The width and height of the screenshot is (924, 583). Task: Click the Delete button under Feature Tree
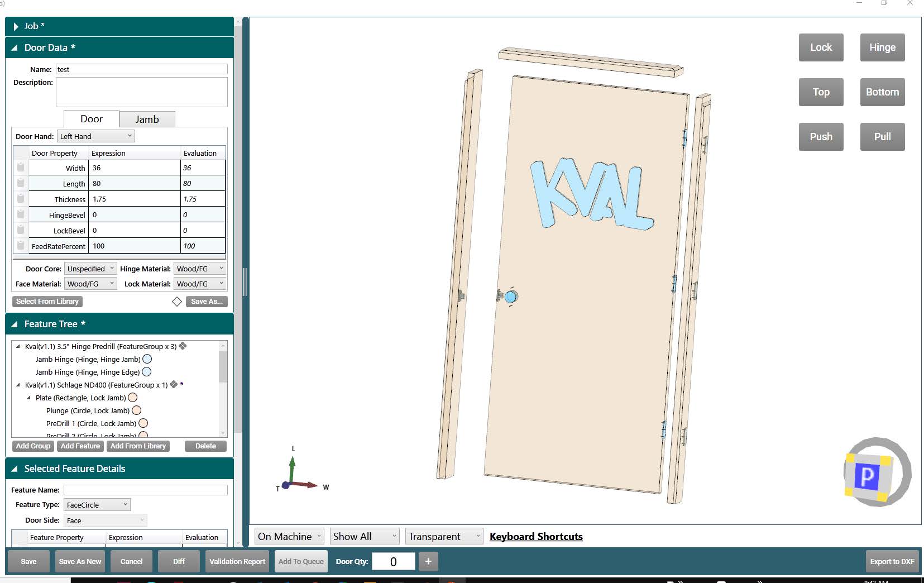(x=205, y=446)
